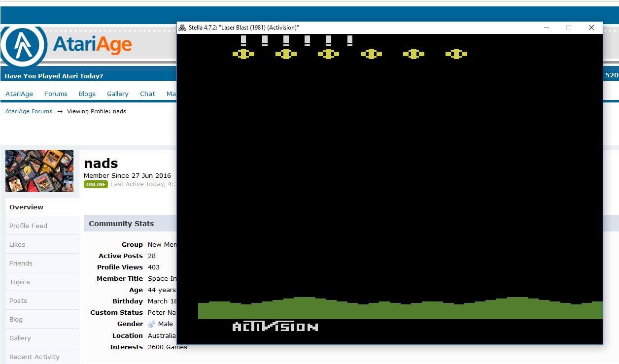Open the Chat navigation item

(x=147, y=94)
